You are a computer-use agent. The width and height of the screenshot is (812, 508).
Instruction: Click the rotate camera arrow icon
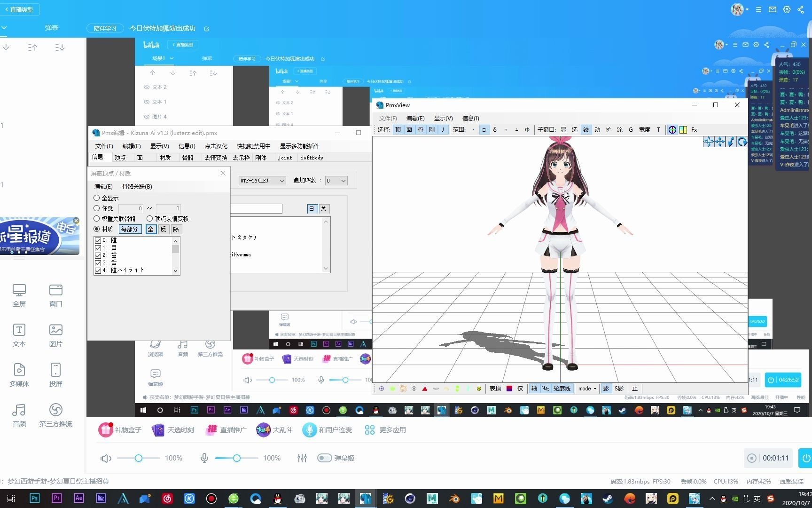[x=742, y=142]
